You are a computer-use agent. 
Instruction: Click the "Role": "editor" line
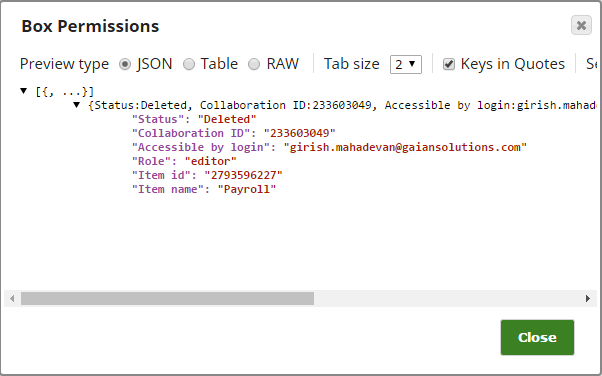click(x=184, y=161)
